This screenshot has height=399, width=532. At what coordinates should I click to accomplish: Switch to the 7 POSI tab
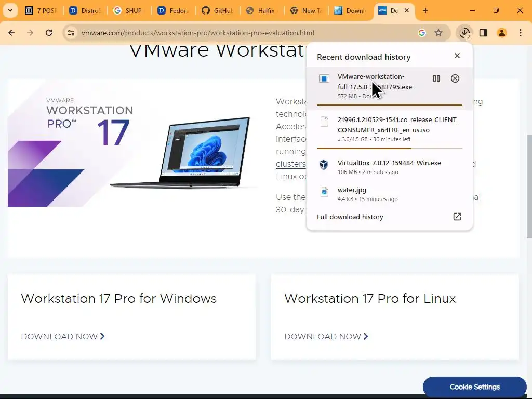click(x=42, y=10)
